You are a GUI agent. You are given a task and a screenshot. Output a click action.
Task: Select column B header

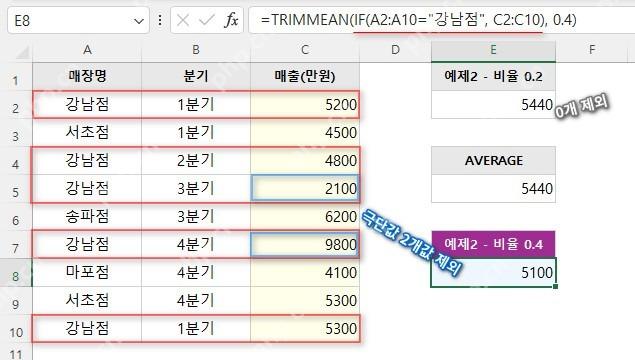(x=196, y=50)
